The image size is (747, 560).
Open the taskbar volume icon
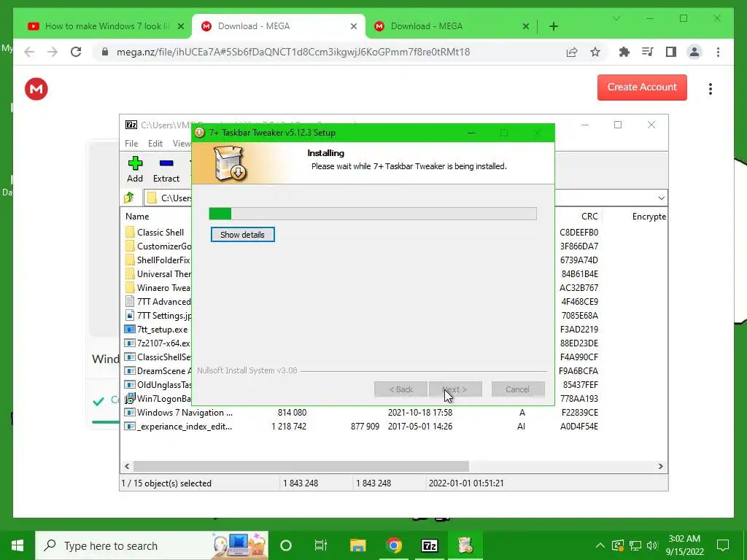[652, 545]
